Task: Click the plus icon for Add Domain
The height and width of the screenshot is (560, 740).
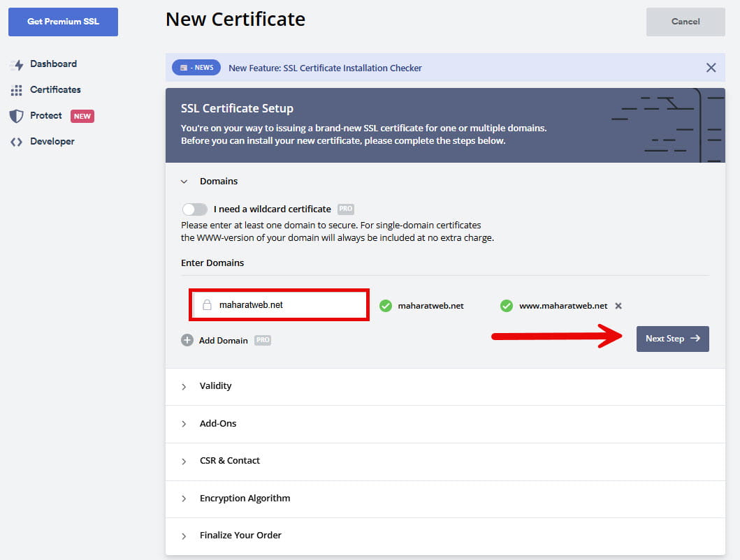Action: (187, 340)
